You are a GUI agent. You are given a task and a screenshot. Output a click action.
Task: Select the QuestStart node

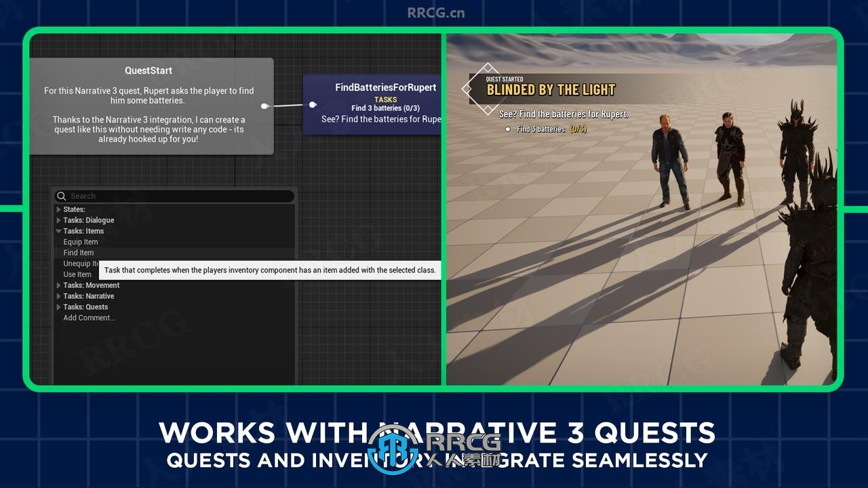151,106
